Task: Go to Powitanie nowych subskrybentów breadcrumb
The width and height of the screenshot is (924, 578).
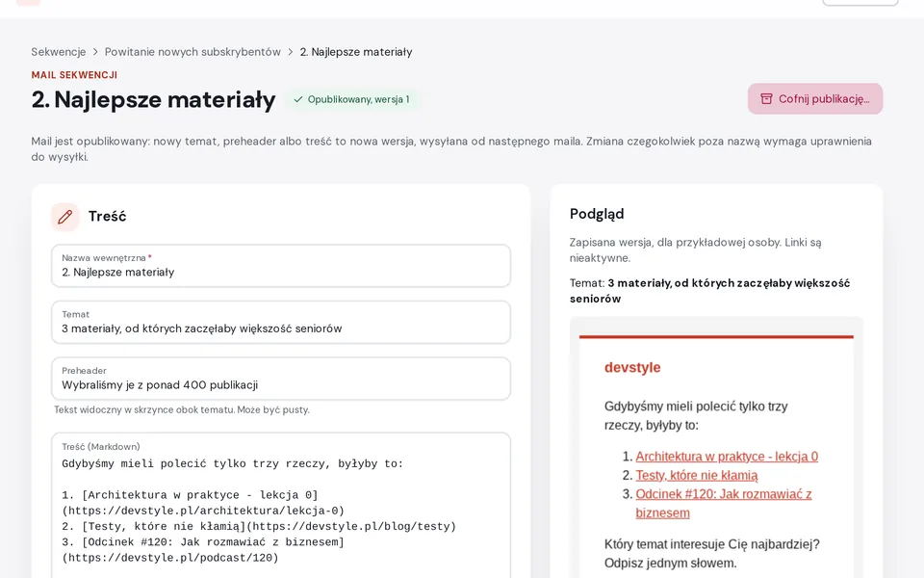Action: click(192, 52)
